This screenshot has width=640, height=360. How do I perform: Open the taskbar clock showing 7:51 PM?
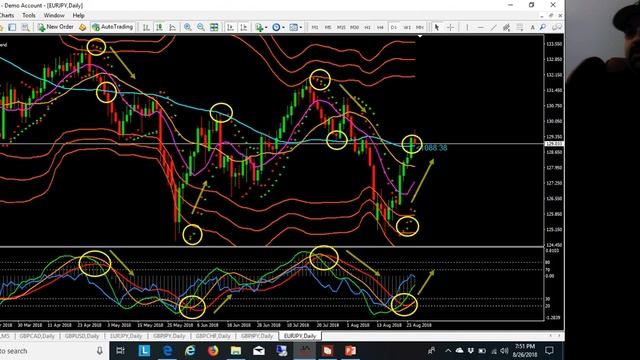point(525,351)
